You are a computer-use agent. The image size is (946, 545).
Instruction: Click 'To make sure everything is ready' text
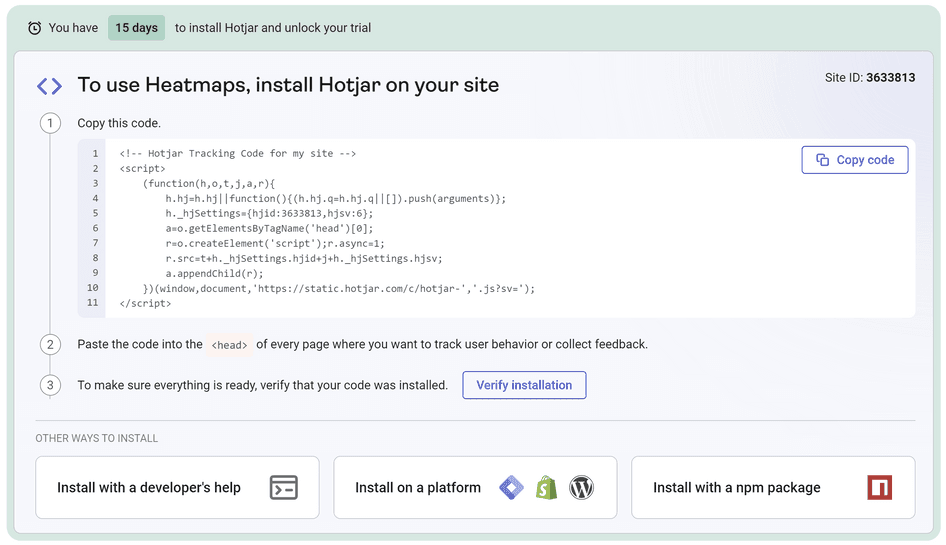262,385
